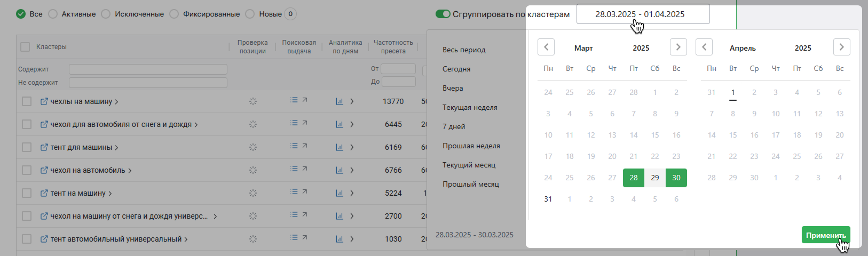868x256 pixels.
Task: Select the 'Активные' radio button
Action: [53, 14]
